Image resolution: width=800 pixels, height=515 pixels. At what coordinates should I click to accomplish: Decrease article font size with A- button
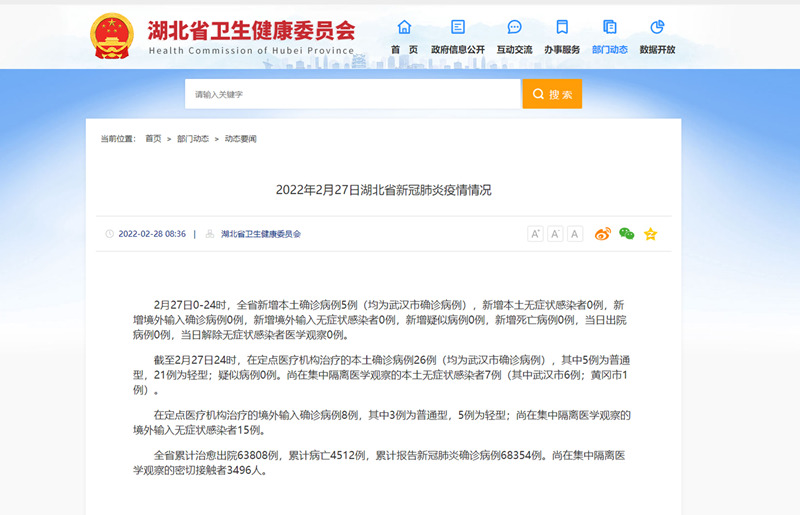555,234
